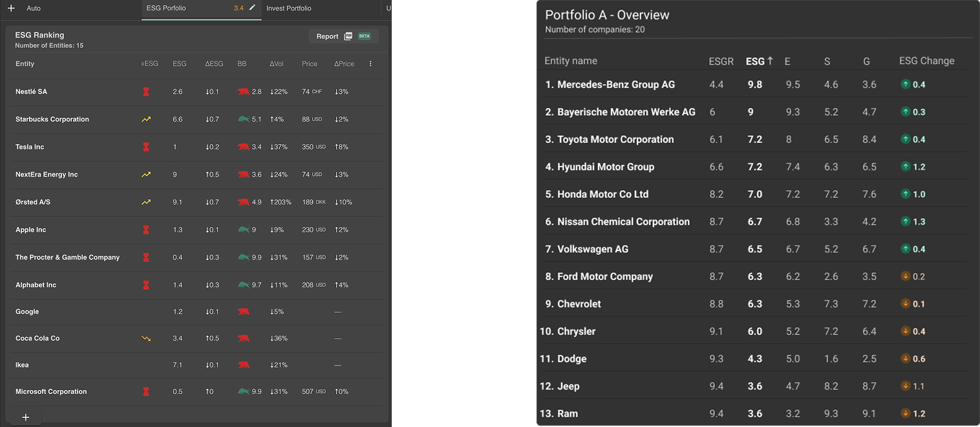Select Toyota Motor Corporation row
Screen dimensions: 980x427
pyautogui.click(x=755, y=139)
